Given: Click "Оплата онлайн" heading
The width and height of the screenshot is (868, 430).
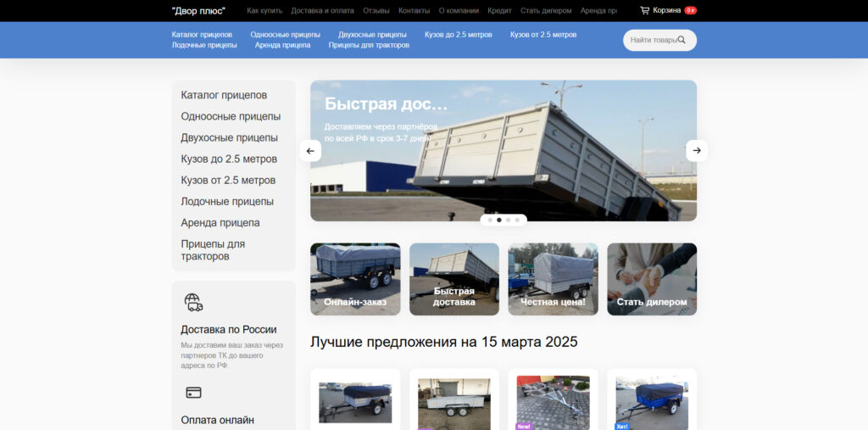Looking at the screenshot, I should pos(218,420).
